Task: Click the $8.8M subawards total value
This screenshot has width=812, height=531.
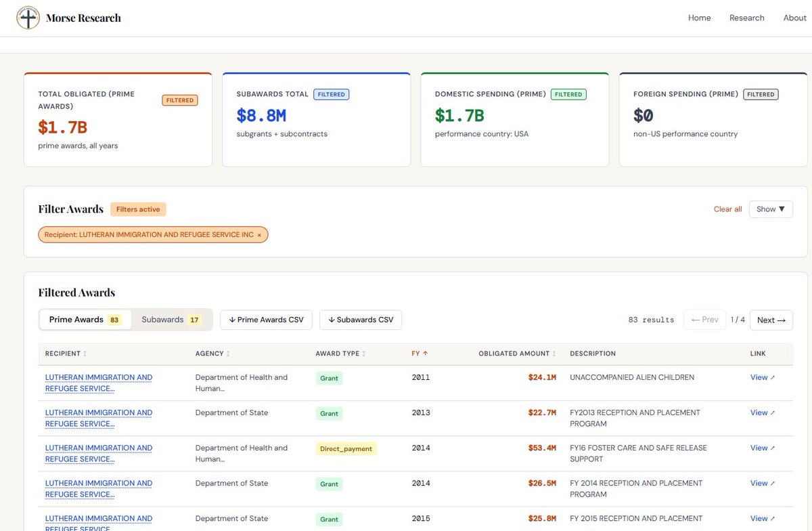Action: [x=261, y=116]
